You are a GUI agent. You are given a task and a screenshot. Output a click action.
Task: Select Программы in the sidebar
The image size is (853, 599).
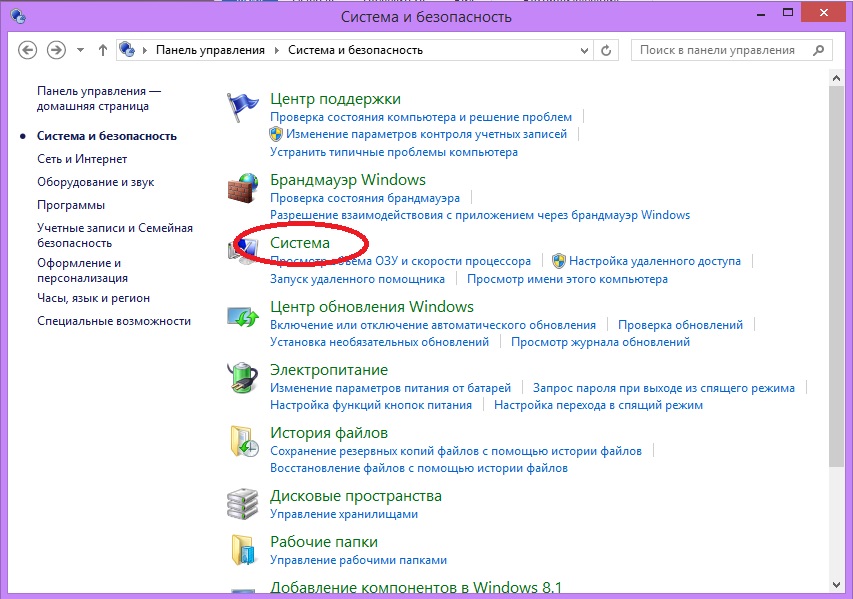(x=71, y=205)
